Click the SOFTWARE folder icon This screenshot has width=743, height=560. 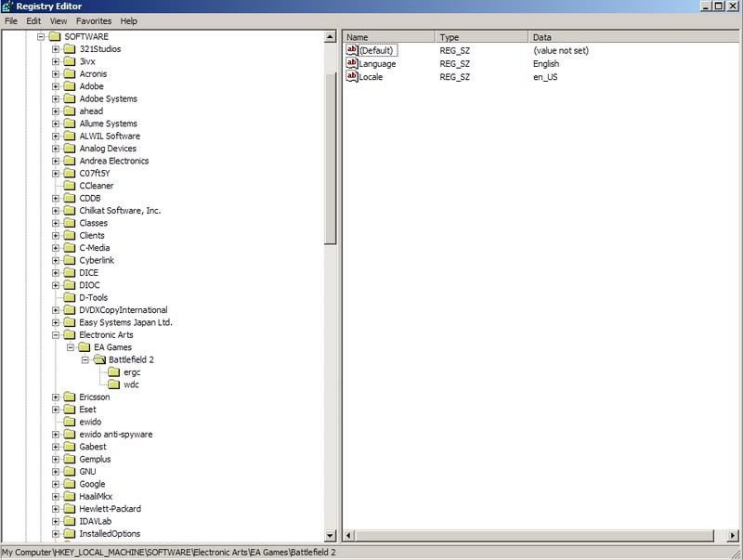pos(55,36)
